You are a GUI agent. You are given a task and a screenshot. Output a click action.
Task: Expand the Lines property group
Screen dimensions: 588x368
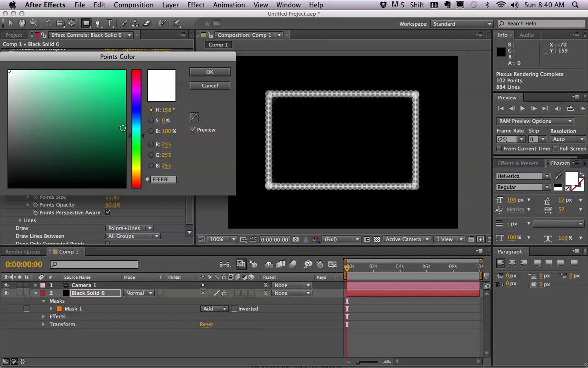(20, 220)
